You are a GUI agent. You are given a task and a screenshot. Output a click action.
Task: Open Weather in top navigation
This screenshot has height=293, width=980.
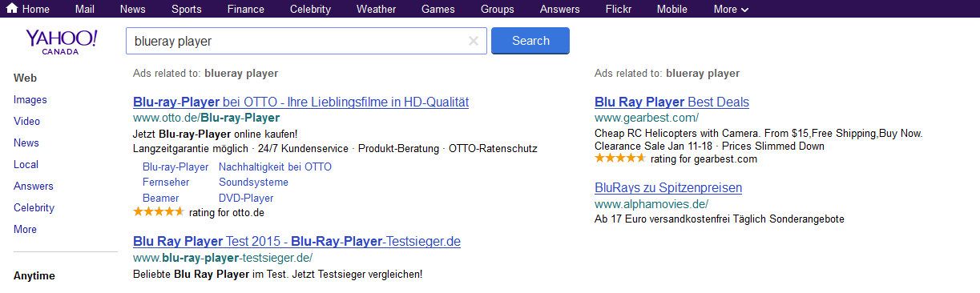pyautogui.click(x=377, y=10)
